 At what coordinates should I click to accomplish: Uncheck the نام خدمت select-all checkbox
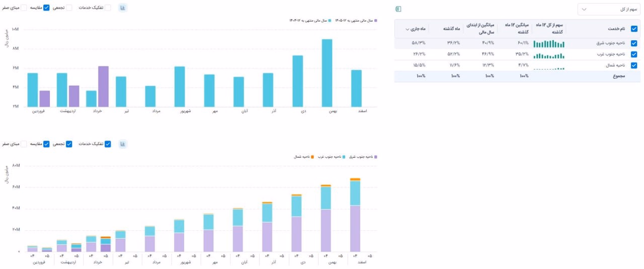634,29
